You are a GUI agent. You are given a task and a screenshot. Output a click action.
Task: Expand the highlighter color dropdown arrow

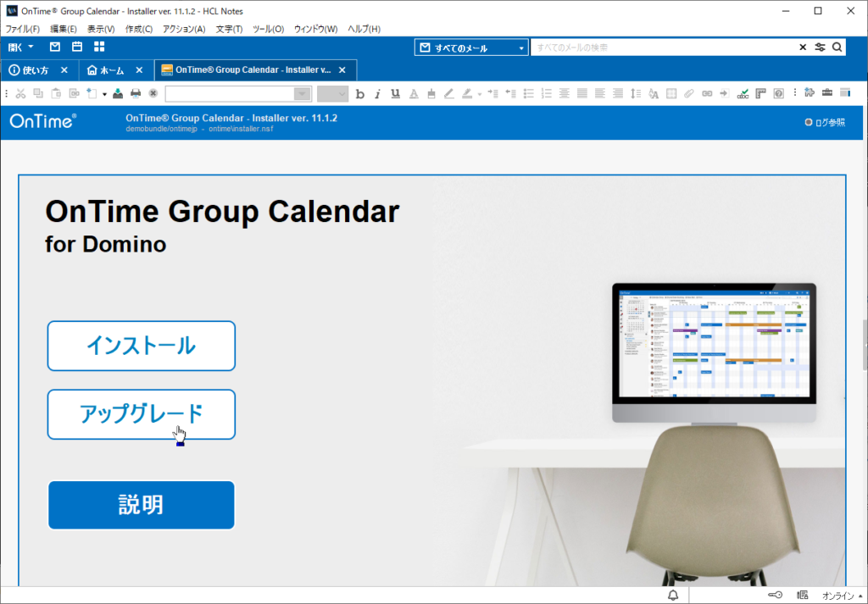pyautogui.click(x=480, y=94)
